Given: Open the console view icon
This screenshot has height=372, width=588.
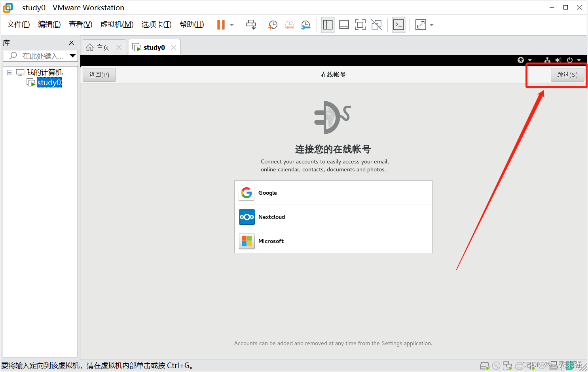Looking at the screenshot, I should coord(398,25).
